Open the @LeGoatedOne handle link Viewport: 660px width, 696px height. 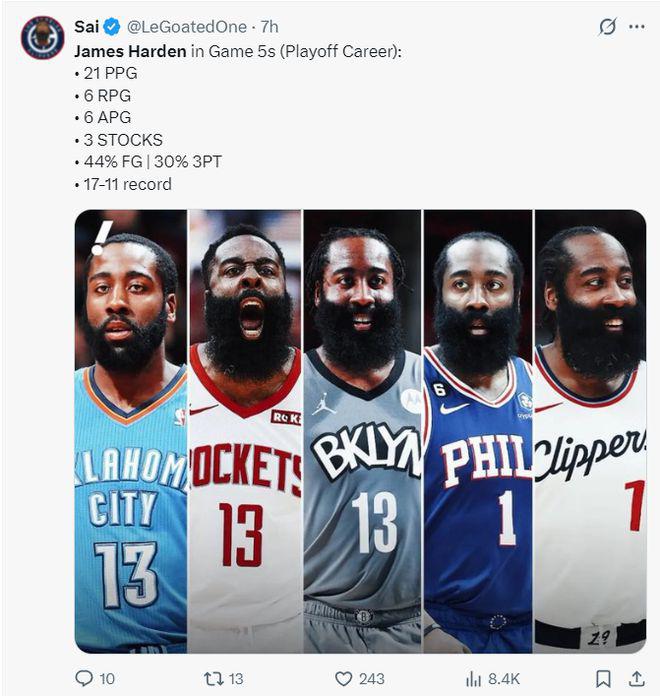(x=187, y=27)
